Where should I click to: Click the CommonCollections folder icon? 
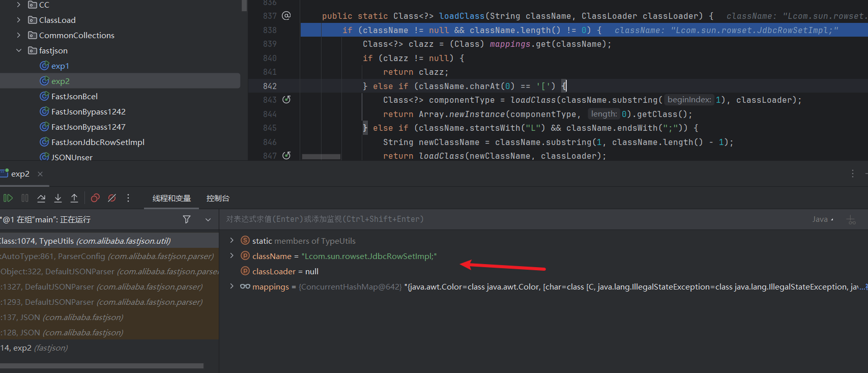tap(33, 35)
